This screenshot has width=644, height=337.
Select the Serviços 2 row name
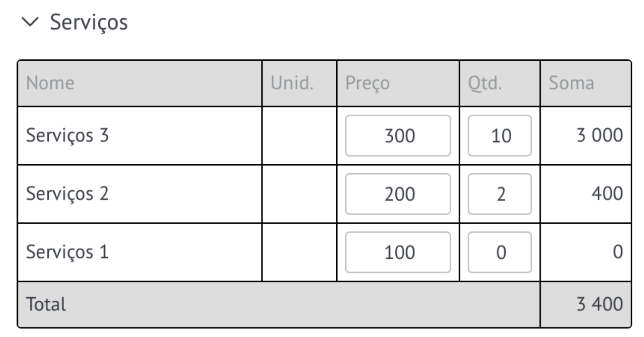[x=67, y=194]
